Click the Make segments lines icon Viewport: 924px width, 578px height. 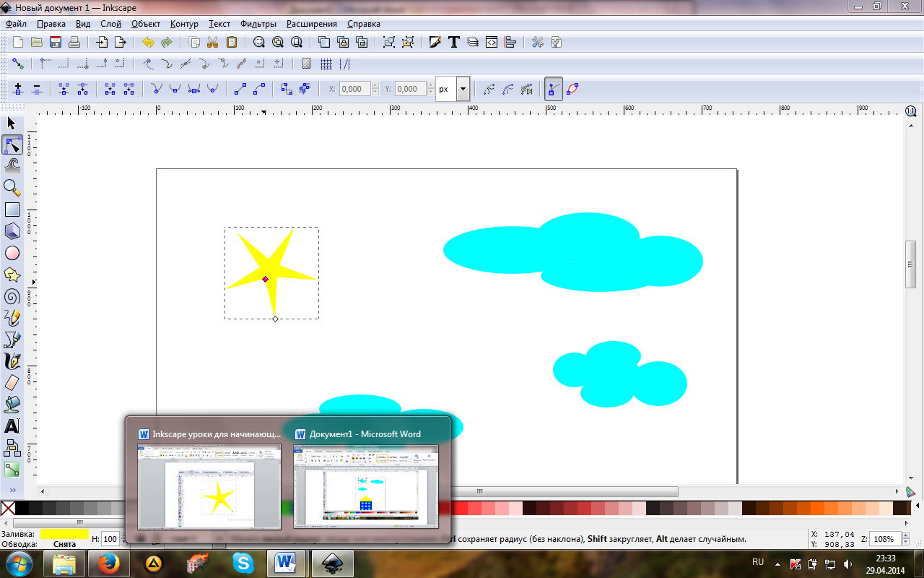(240, 89)
